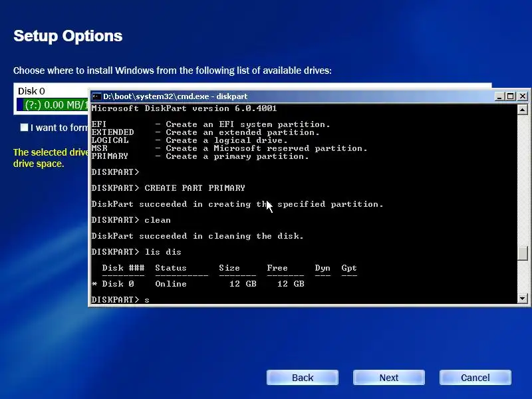Cancel the Windows setup
Screen dimensions: 532x399
point(475,378)
